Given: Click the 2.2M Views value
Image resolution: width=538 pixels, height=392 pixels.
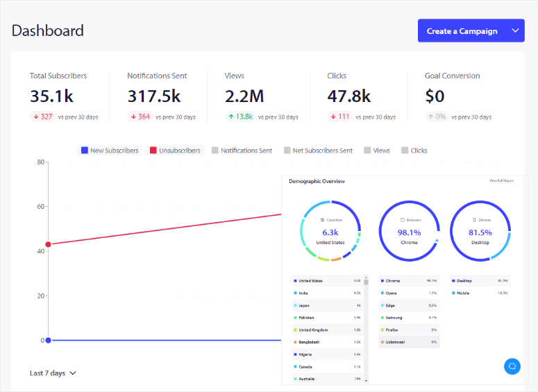Looking at the screenshot, I should (x=244, y=96).
